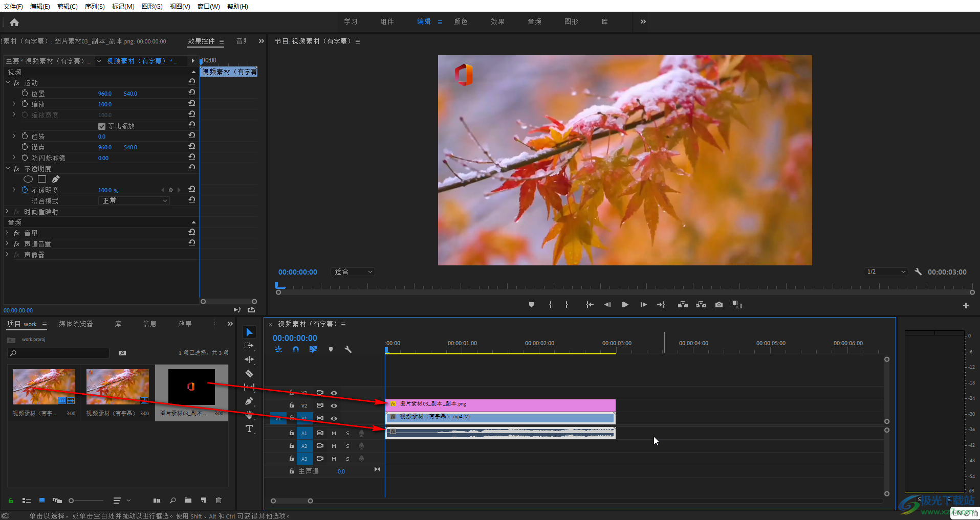Delete selected item with trash icon

click(x=219, y=500)
